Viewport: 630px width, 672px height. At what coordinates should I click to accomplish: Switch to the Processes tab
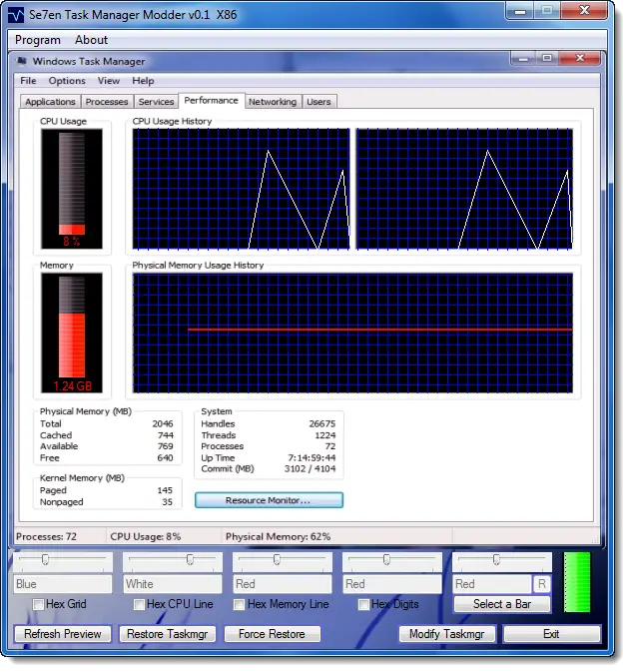(107, 102)
